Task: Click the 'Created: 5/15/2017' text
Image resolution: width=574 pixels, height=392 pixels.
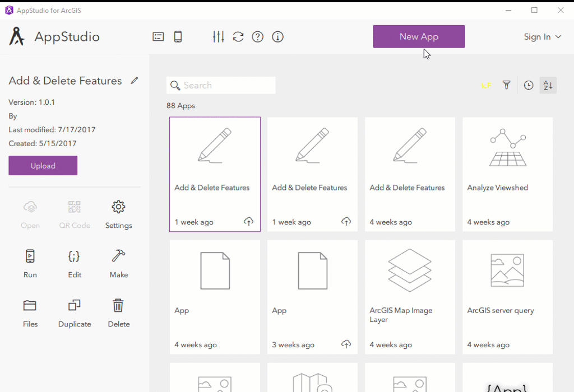Action: point(43,143)
